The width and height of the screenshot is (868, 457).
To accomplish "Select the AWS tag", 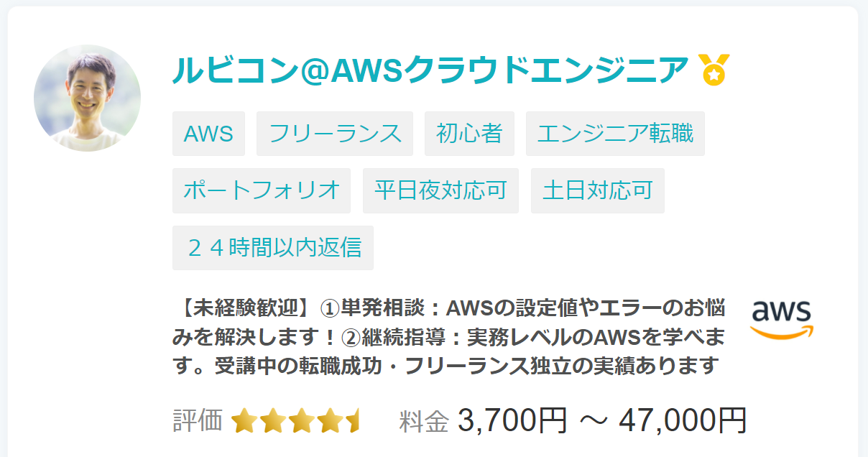I will click(208, 134).
